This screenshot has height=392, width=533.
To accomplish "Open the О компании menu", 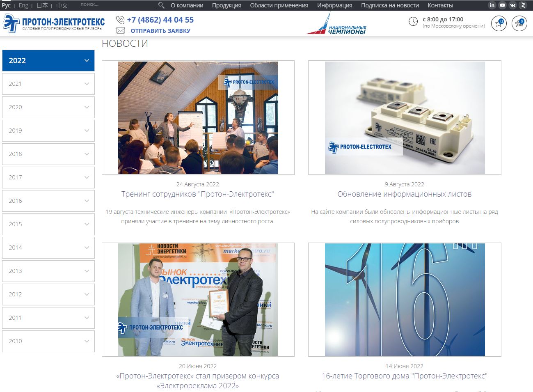I will point(187,5).
